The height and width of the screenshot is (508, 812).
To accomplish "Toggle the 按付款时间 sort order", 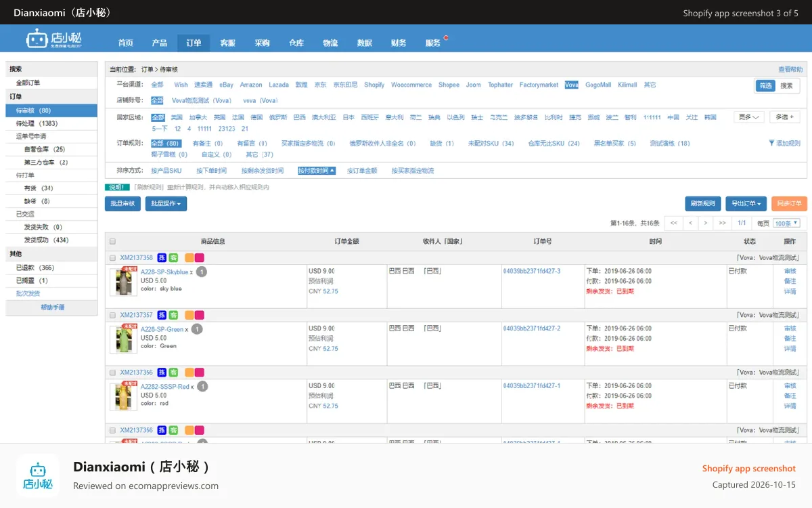I will point(317,171).
